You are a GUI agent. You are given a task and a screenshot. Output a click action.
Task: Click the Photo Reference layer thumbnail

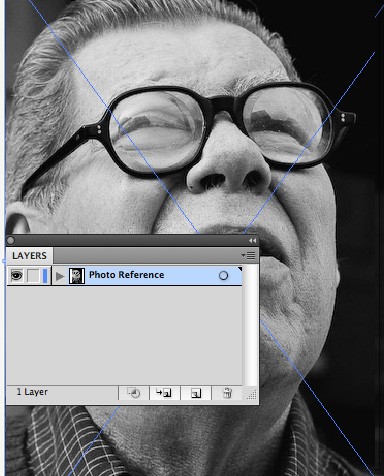(x=77, y=276)
